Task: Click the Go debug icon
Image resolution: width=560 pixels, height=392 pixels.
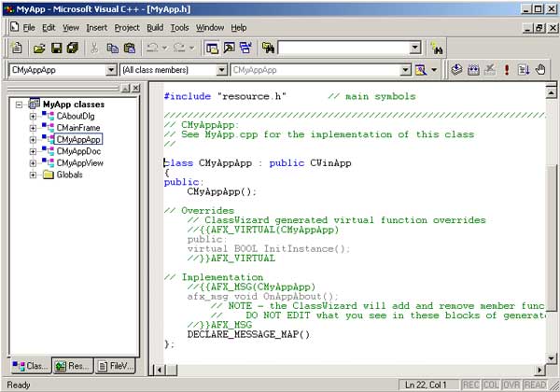Action: tap(524, 70)
